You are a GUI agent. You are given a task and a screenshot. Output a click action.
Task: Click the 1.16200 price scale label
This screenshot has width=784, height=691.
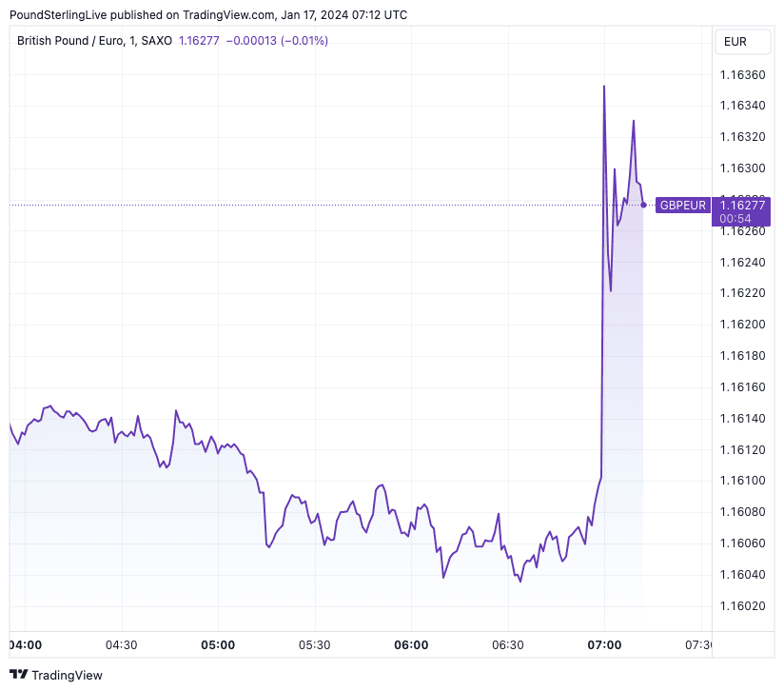(x=742, y=325)
